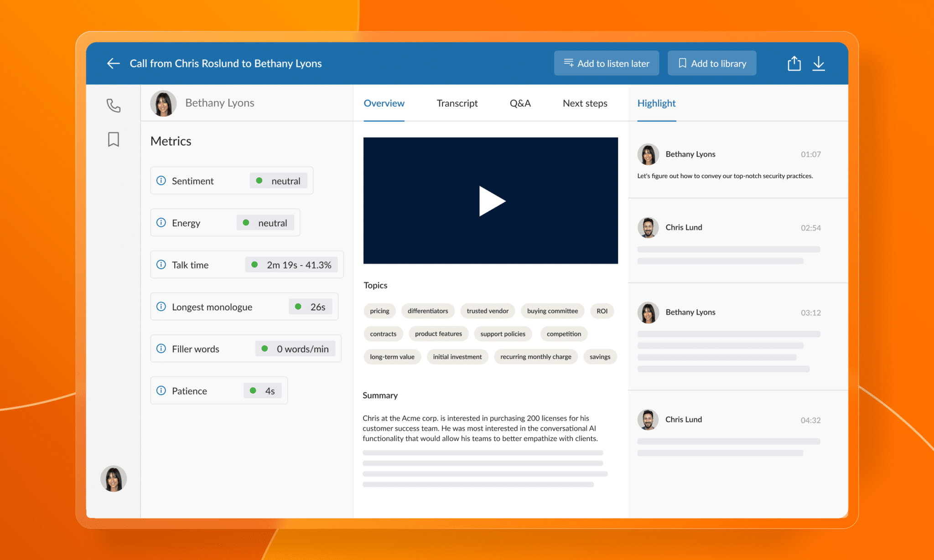Click the user avatar icon bottom-left
The height and width of the screenshot is (560, 934).
point(113,479)
